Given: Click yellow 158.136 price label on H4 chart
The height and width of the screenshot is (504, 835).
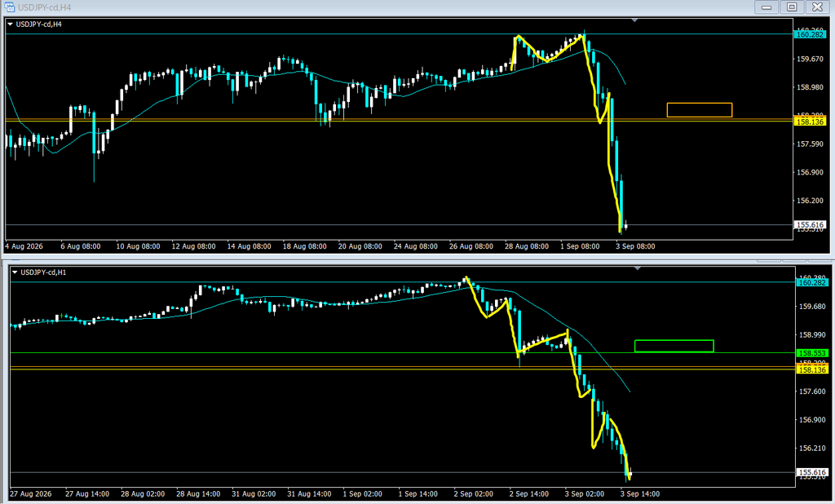Looking at the screenshot, I should [x=810, y=122].
